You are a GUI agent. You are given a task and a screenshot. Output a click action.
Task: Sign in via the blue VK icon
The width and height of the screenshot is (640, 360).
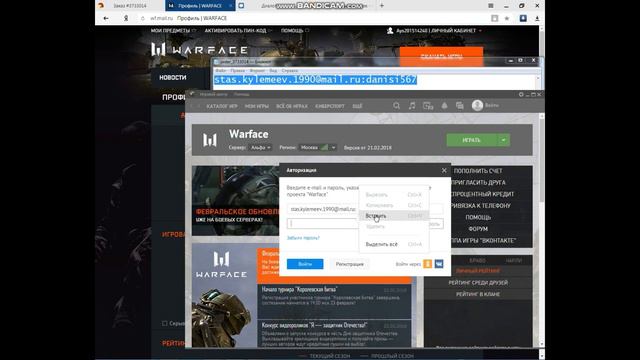[439, 264]
